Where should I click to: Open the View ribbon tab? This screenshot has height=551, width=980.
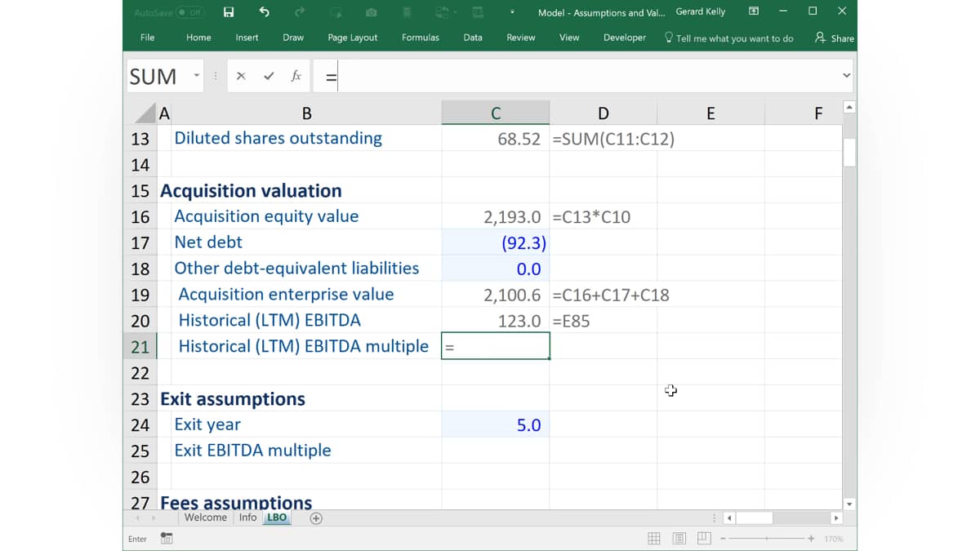click(569, 38)
